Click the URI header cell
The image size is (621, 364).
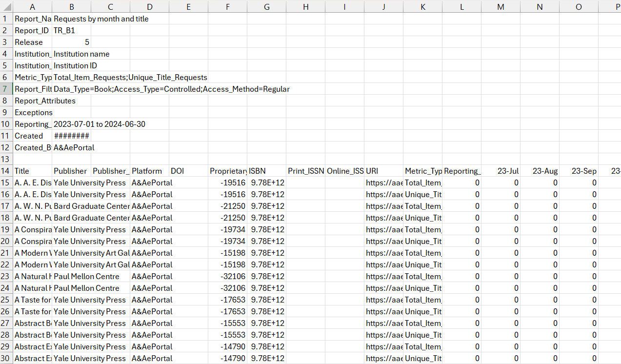point(383,171)
